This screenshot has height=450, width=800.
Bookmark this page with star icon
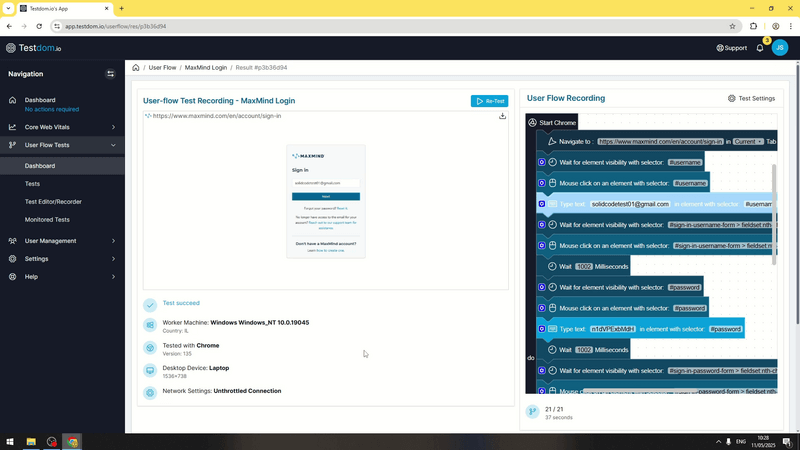click(x=732, y=26)
